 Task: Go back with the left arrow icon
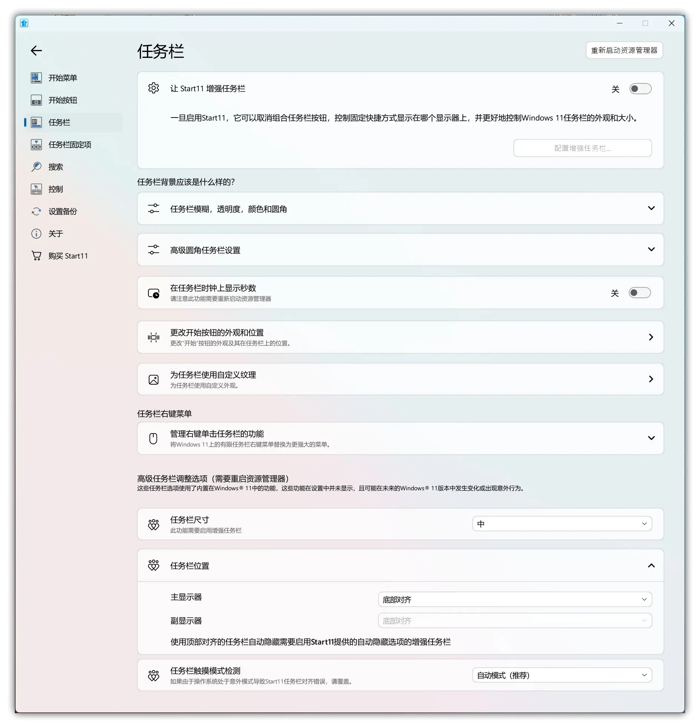click(36, 50)
